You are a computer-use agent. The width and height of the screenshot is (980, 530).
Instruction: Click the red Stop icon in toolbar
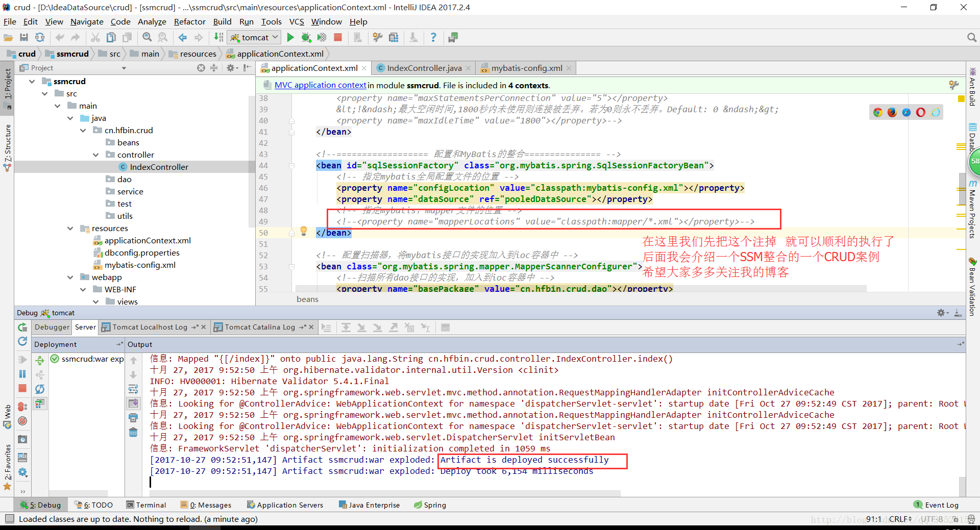coord(338,37)
